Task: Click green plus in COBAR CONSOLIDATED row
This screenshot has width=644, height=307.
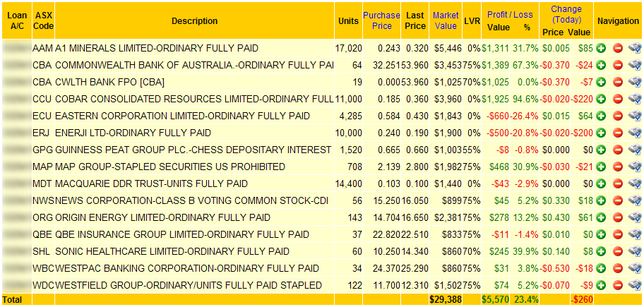Action: 601,99
